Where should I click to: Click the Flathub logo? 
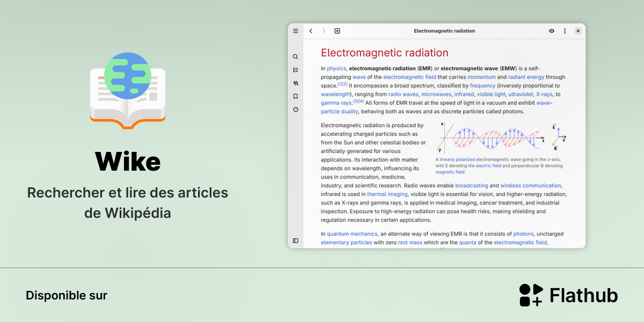click(568, 295)
